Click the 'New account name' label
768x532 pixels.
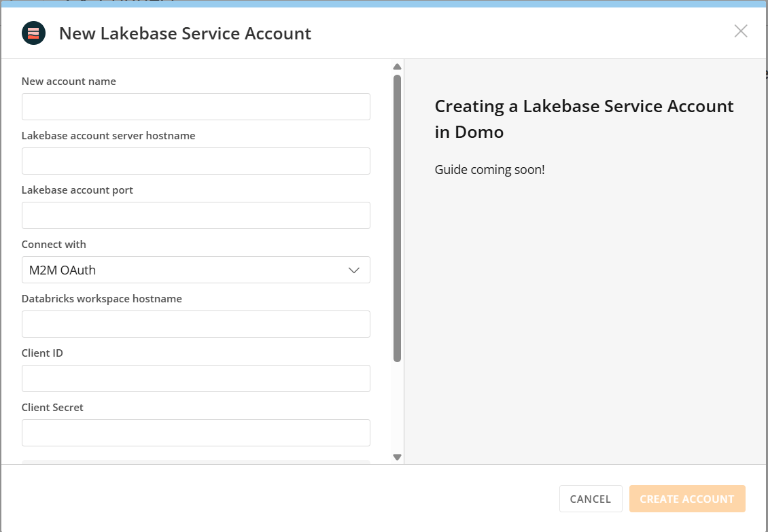[x=69, y=81]
